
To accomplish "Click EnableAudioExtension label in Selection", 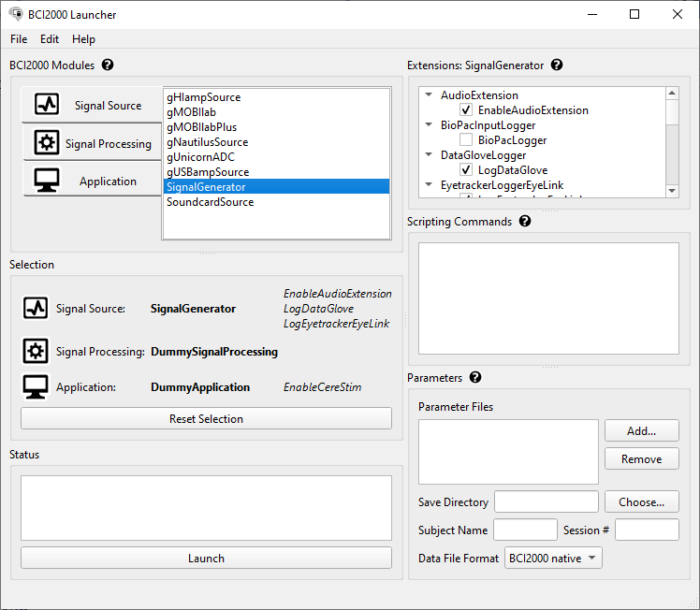I will tap(338, 293).
